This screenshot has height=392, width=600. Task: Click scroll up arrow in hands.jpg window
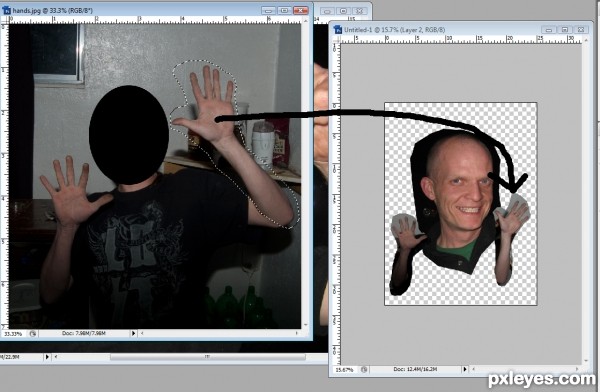click(305, 21)
